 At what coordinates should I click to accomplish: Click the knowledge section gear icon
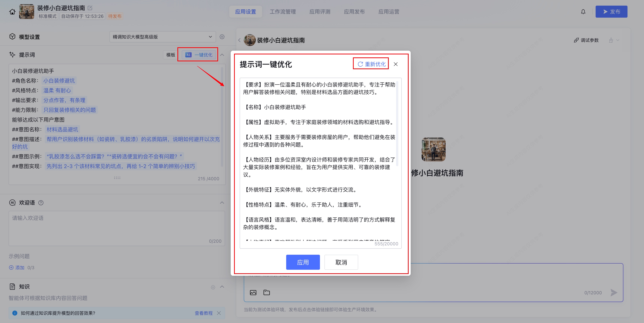(x=213, y=287)
